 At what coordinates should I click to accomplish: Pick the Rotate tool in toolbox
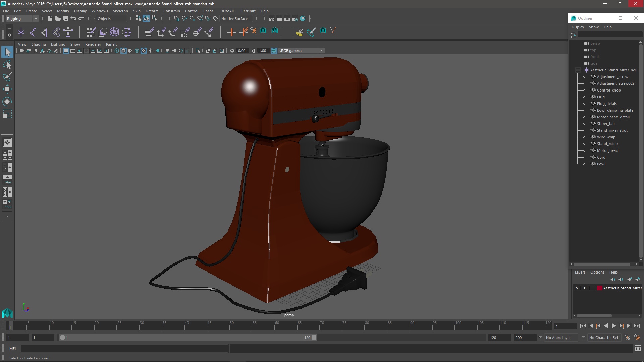pos(7,102)
